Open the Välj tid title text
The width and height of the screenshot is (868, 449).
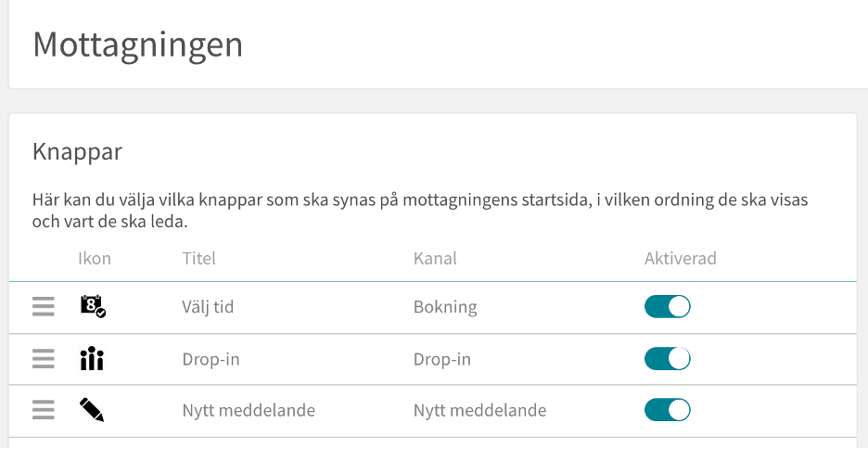click(x=208, y=307)
